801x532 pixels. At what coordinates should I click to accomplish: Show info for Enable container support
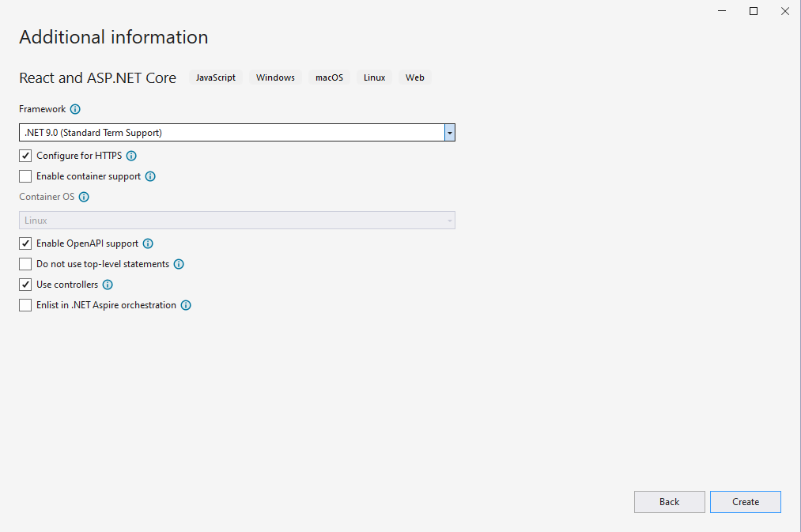(x=150, y=176)
